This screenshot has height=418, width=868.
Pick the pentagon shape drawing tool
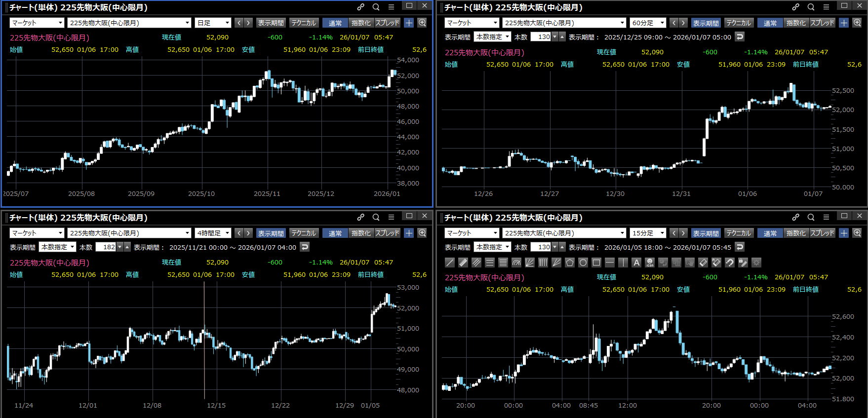(x=570, y=263)
